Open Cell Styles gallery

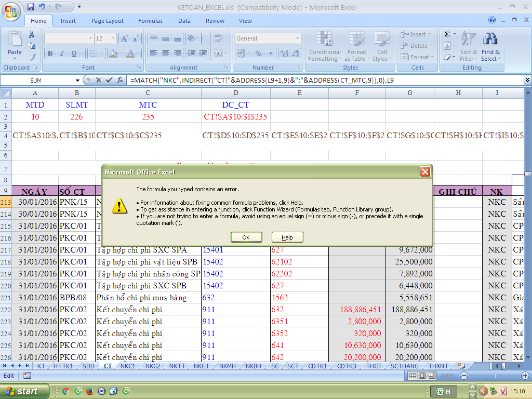(x=382, y=46)
